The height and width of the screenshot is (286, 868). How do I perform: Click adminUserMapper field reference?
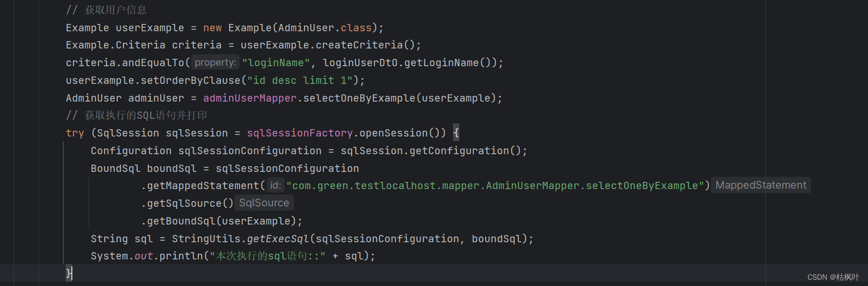point(250,98)
